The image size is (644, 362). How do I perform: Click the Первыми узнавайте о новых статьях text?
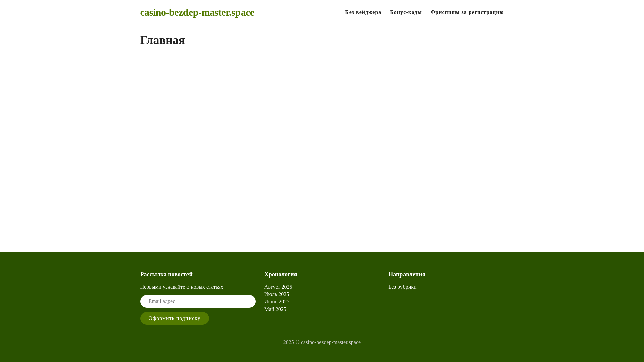coord(182,287)
